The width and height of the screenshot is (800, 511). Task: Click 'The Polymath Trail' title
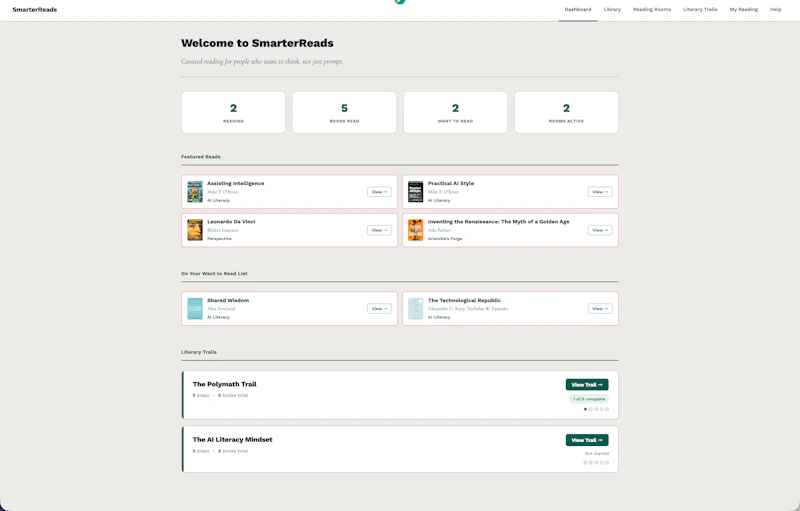point(224,384)
